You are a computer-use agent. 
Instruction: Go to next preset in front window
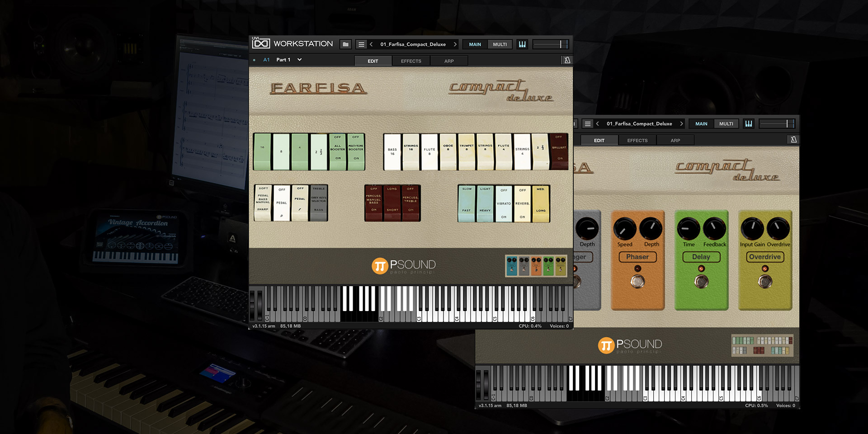pos(455,44)
